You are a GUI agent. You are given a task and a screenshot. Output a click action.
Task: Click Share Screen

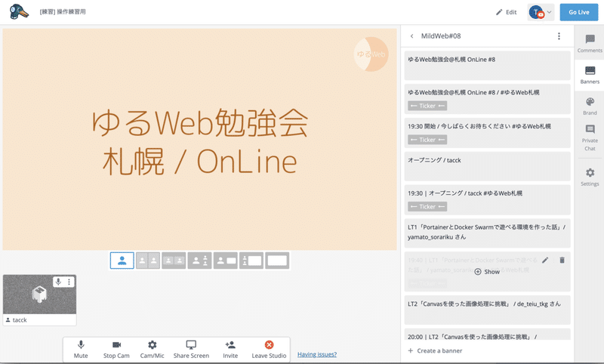[191, 350]
